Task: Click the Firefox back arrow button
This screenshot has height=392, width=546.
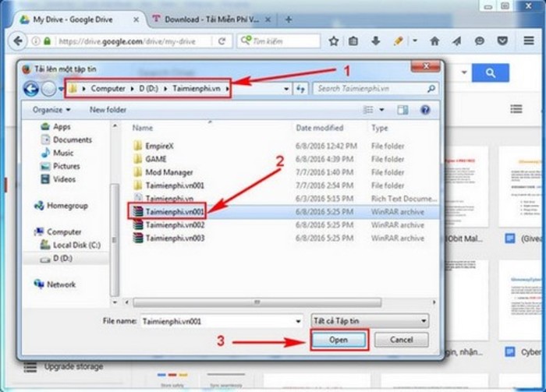Action: (x=17, y=41)
